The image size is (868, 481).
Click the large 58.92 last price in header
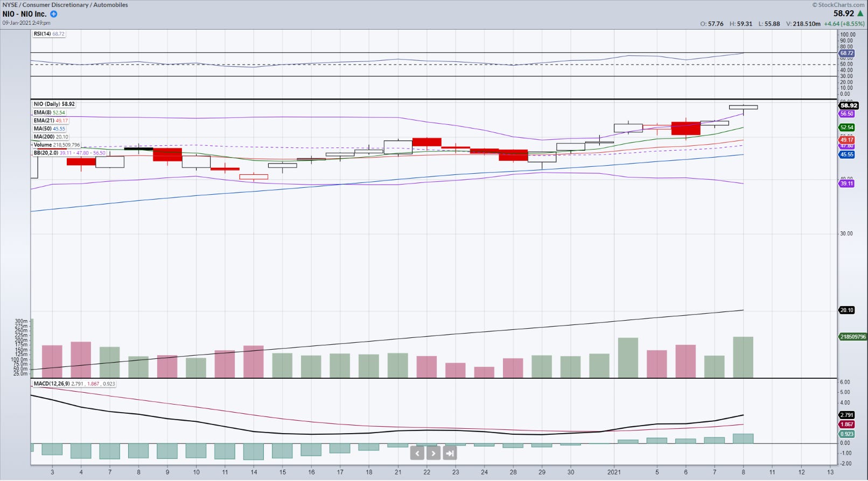(844, 13)
